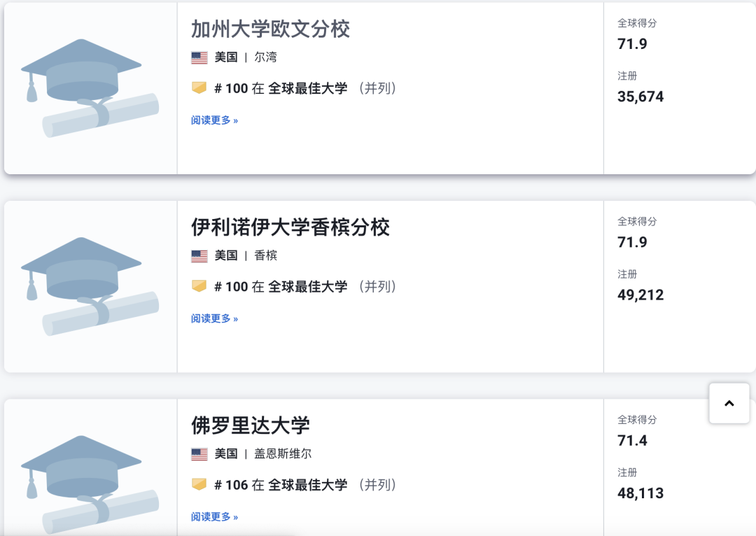Click the scroll-to-top chevron button

(x=729, y=404)
